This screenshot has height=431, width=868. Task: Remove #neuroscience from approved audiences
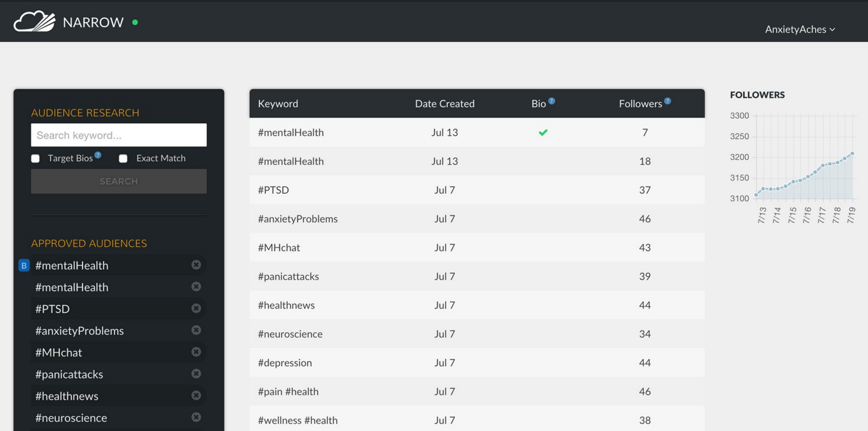[196, 417]
